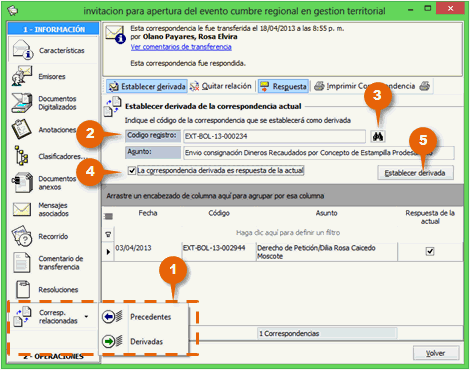Expand the row indicator arrow for 03/04/2013
This screenshot has height=370, width=470.
tap(108, 252)
